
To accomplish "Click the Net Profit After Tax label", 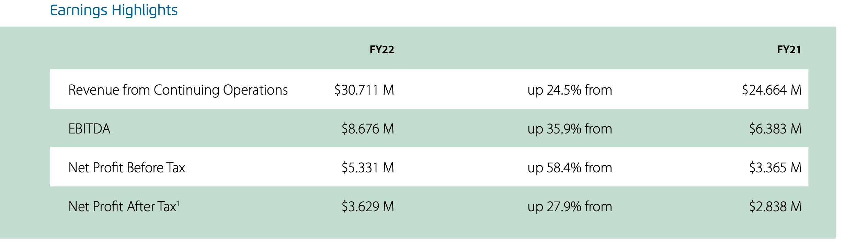I will point(122,207).
